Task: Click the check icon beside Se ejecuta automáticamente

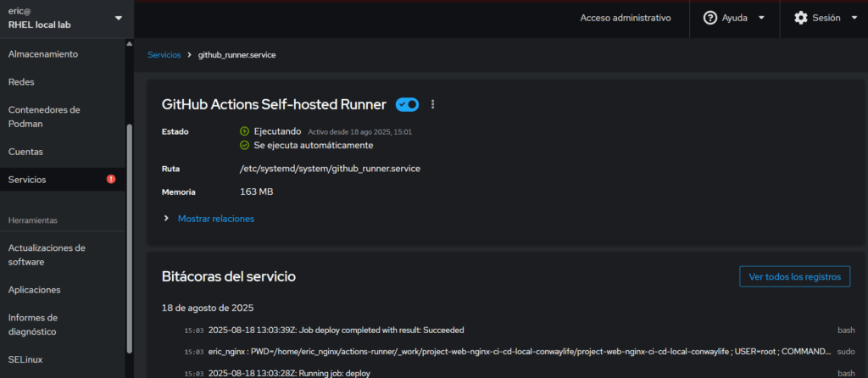Action: click(244, 145)
